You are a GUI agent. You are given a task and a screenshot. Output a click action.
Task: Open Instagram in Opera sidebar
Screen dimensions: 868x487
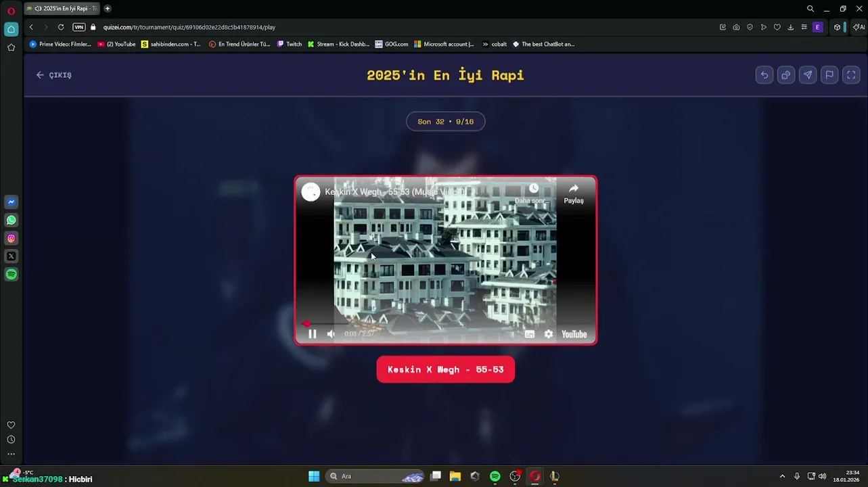[x=12, y=238]
